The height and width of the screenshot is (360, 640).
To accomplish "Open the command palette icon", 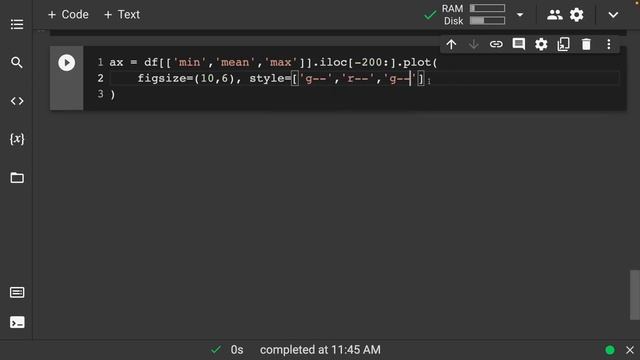I will pos(17,292).
